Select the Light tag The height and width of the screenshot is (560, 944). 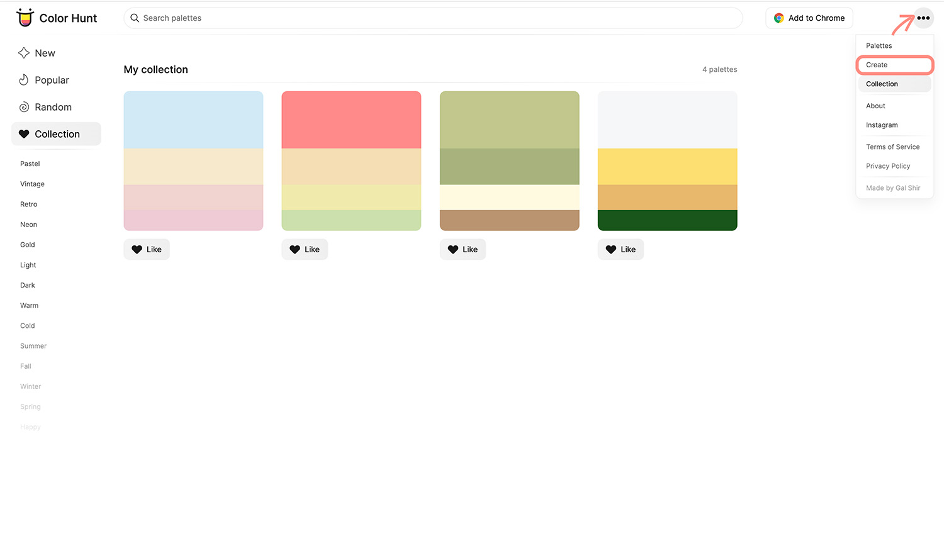pos(28,265)
